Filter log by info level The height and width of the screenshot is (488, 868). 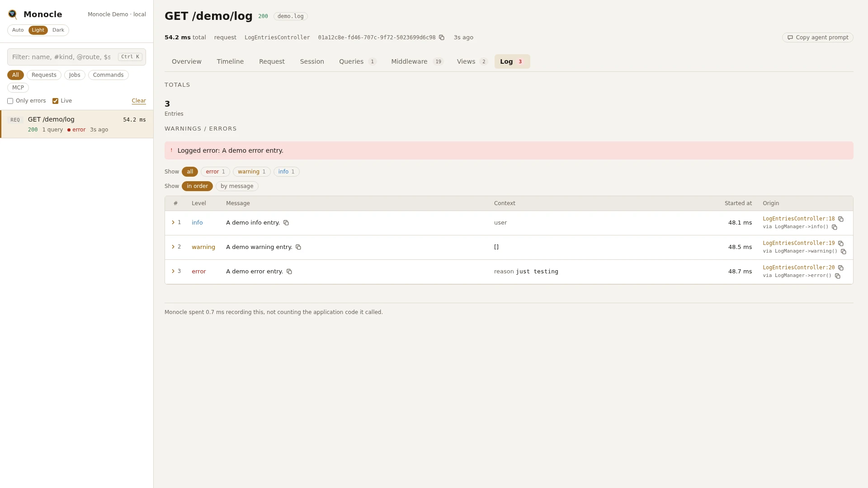286,172
